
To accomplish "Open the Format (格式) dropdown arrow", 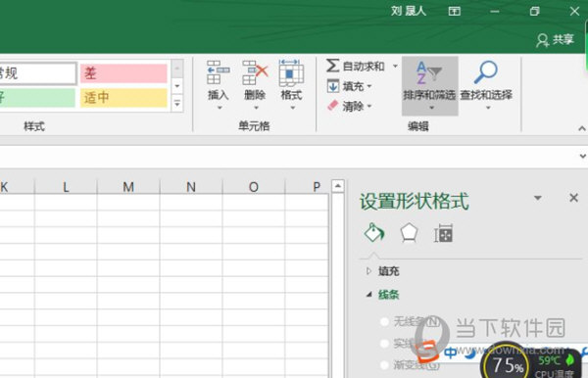I will pos(292,108).
